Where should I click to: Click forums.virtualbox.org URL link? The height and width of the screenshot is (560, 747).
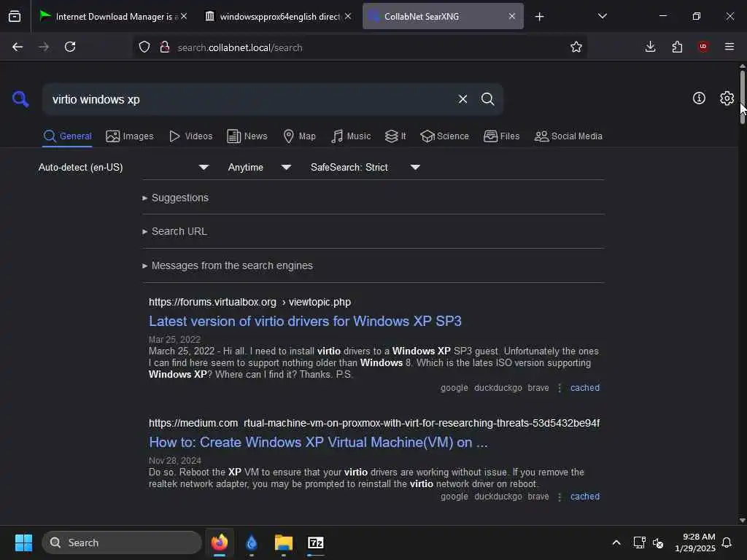coord(249,303)
